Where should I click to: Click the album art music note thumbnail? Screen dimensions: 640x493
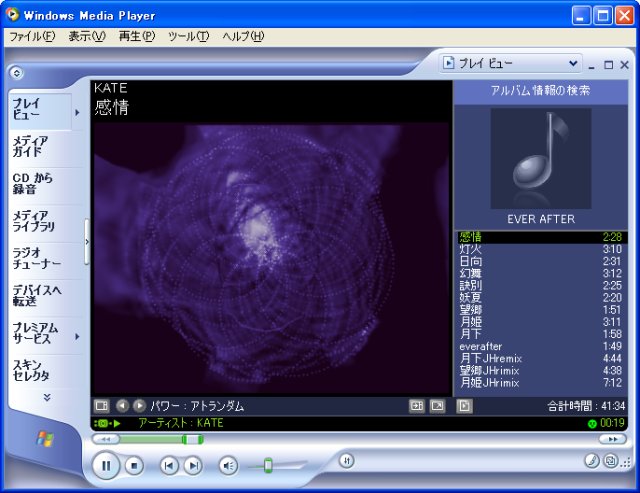coord(541,158)
